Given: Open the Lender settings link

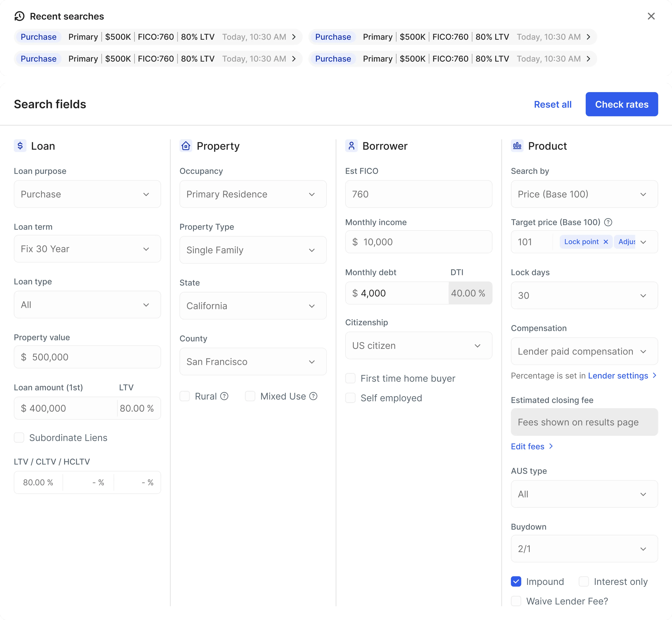Looking at the screenshot, I should point(618,375).
